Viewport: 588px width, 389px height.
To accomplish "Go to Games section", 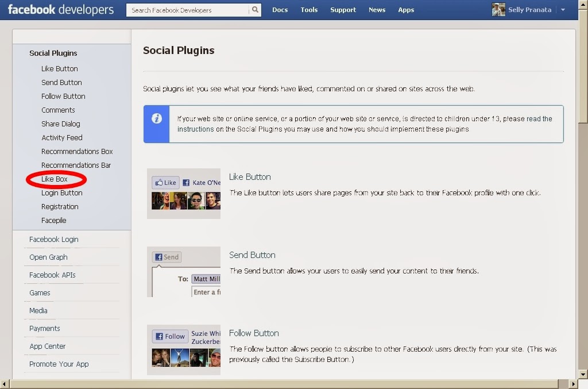I will point(40,293).
